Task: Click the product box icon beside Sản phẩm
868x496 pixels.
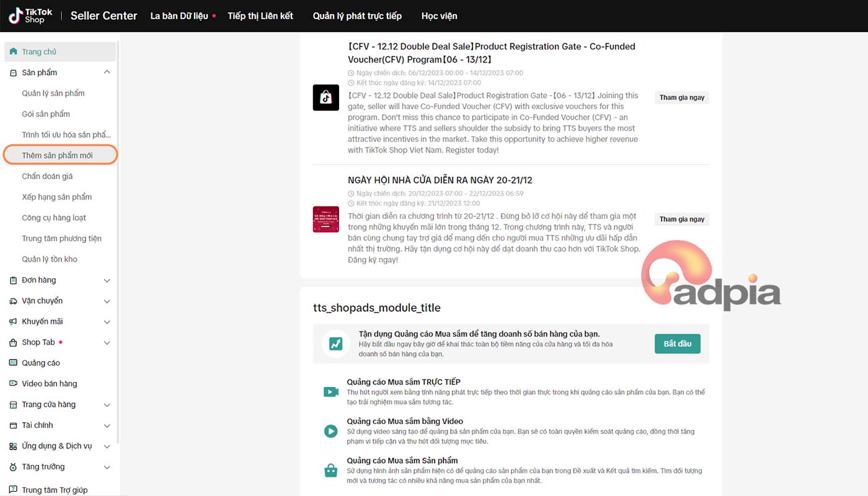Action: (14, 73)
